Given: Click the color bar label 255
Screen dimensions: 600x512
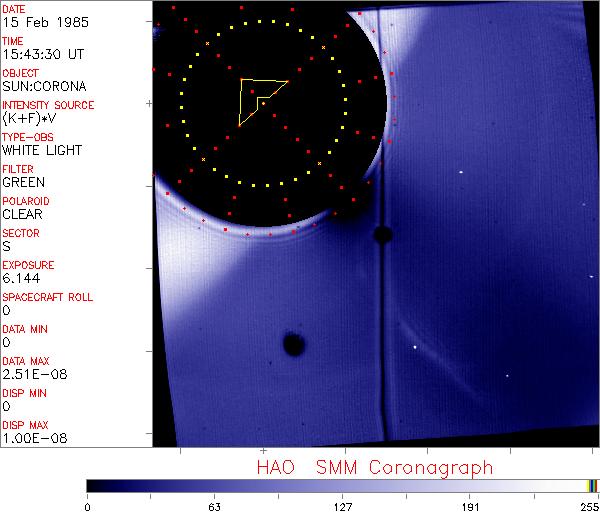Looking at the screenshot, I should 590,507.
